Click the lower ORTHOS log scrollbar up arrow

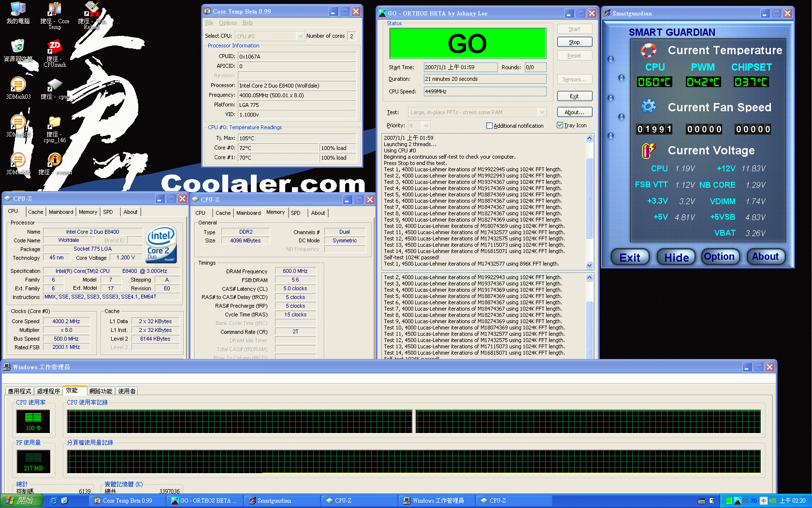(x=589, y=278)
